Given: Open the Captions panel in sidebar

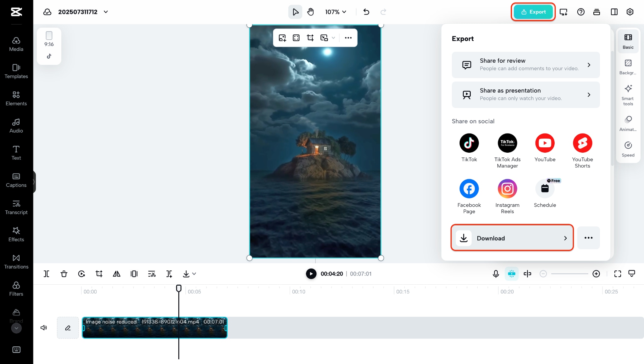Looking at the screenshot, I should click(16, 180).
